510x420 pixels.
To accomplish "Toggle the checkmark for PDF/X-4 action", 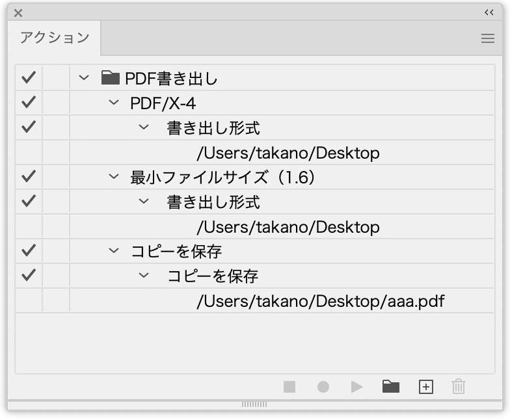I will coord(29,103).
